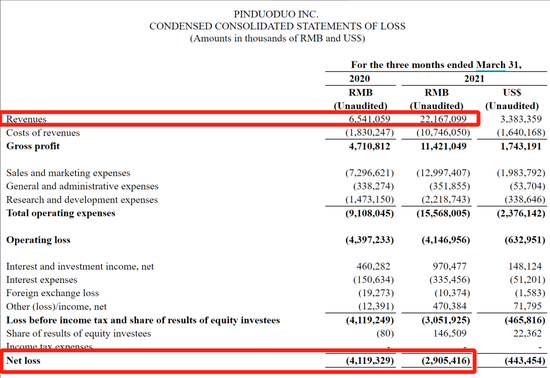
Task: Select the Sales and marketing expenses label
Action: click(68, 173)
